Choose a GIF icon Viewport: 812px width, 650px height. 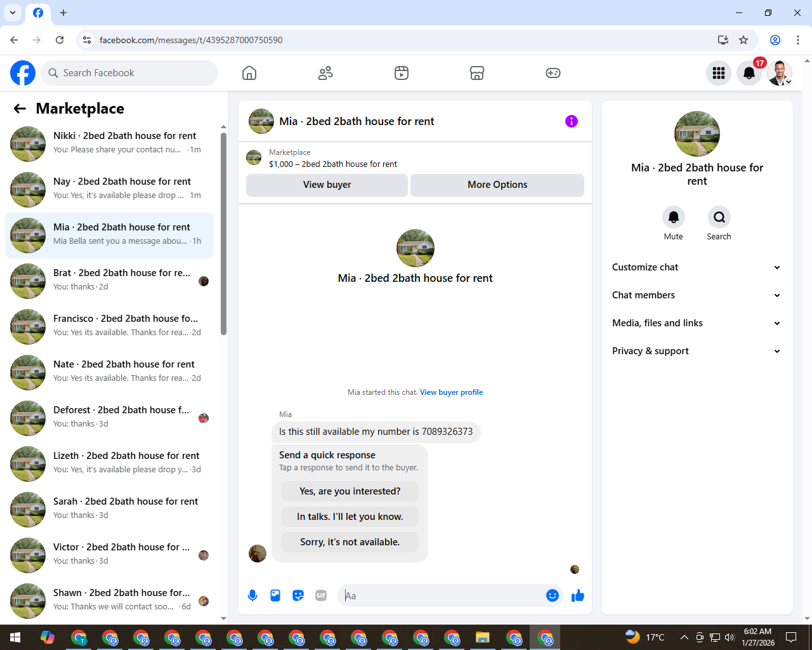click(321, 595)
